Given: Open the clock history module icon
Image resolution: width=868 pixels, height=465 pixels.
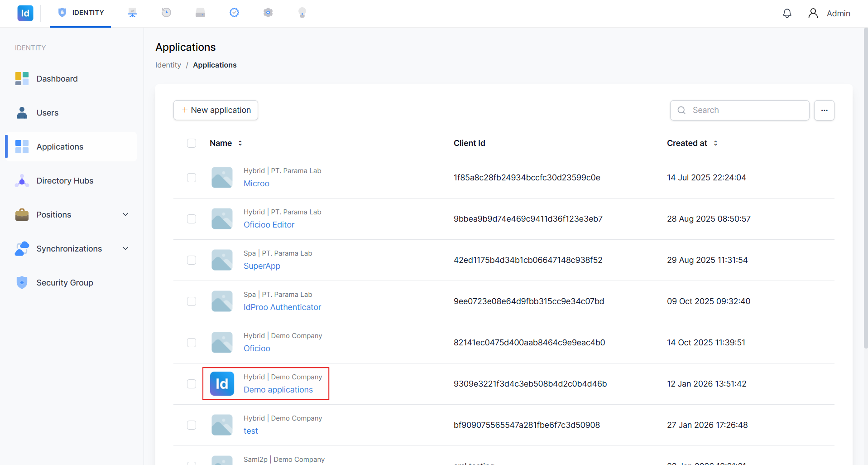Looking at the screenshot, I should tap(166, 13).
